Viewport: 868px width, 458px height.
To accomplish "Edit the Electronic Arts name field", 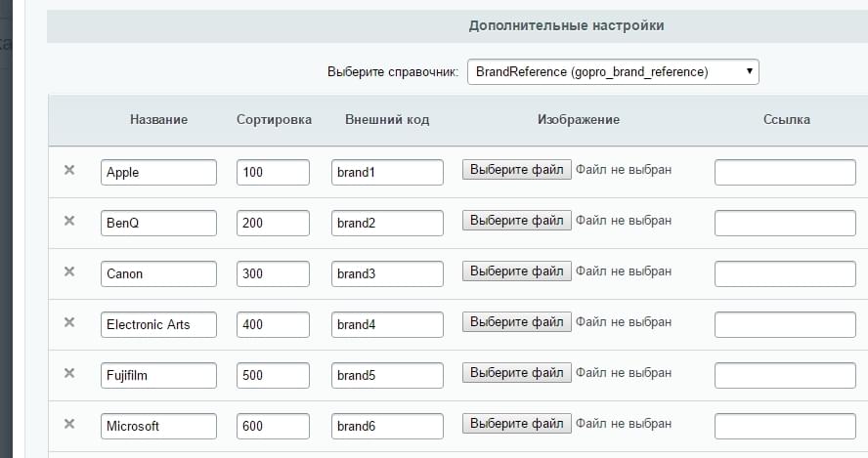I will pos(158,324).
